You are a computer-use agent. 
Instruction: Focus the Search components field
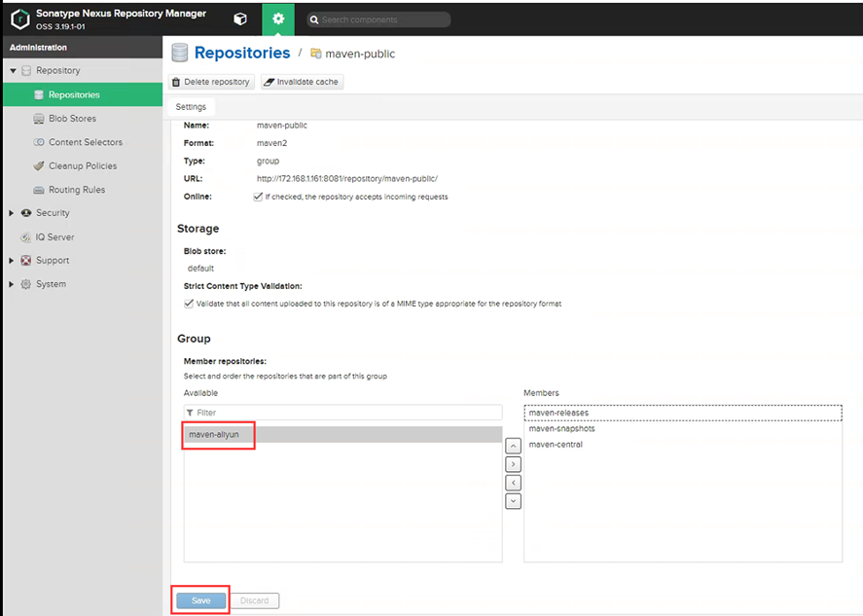coord(378,19)
